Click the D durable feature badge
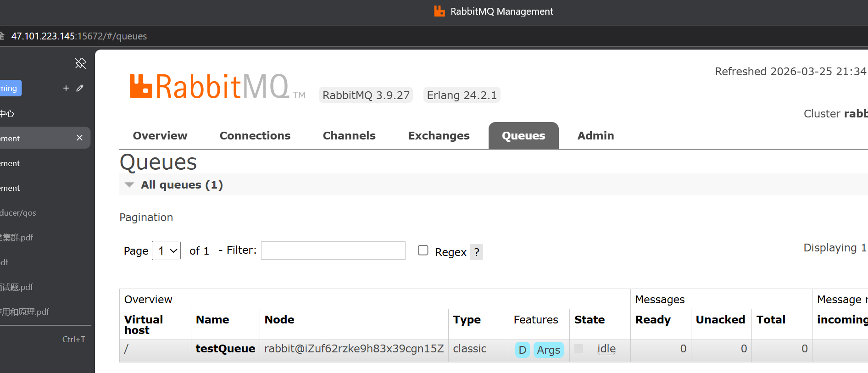The image size is (868, 373). point(522,350)
